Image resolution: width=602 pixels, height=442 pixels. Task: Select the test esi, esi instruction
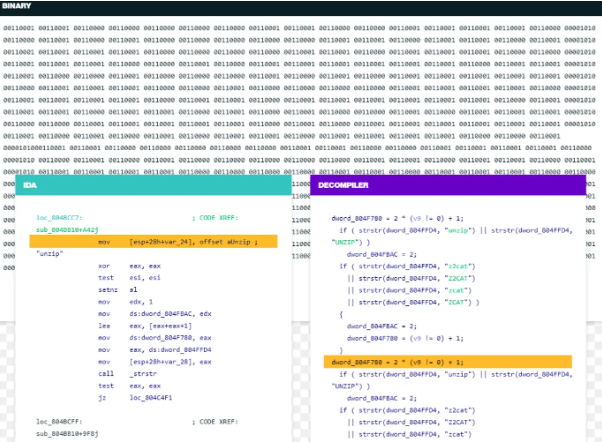[x=129, y=278]
